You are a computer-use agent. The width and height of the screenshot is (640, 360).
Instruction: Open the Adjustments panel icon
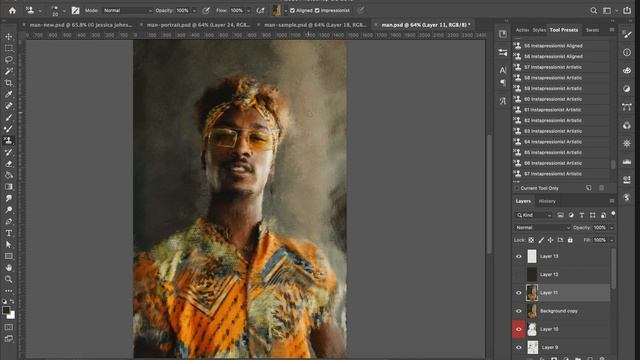[627, 89]
